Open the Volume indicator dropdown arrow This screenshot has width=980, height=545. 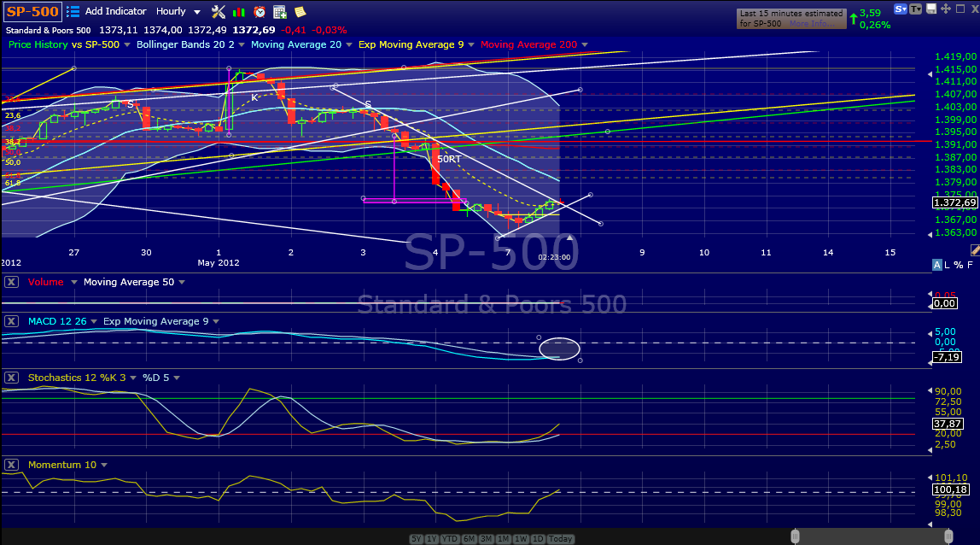tap(73, 282)
